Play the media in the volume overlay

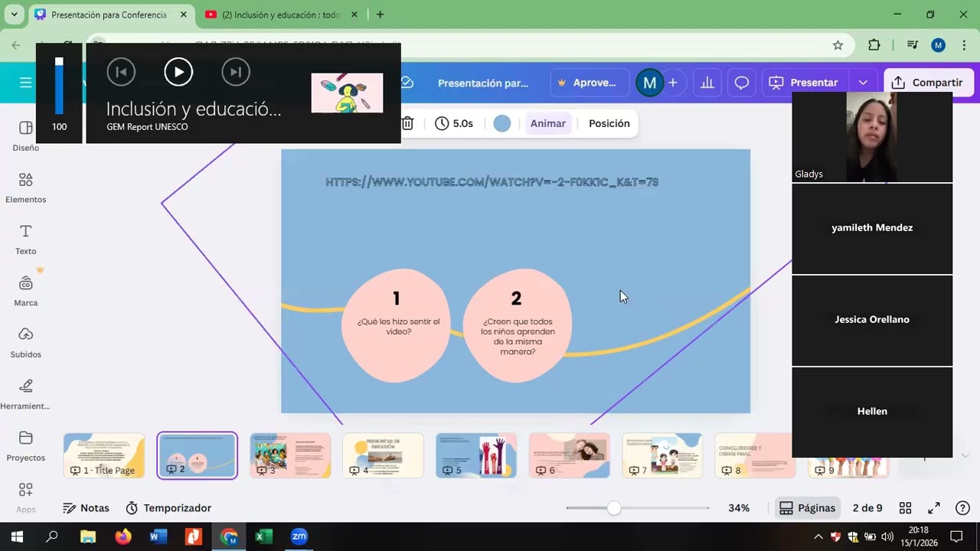click(x=178, y=72)
